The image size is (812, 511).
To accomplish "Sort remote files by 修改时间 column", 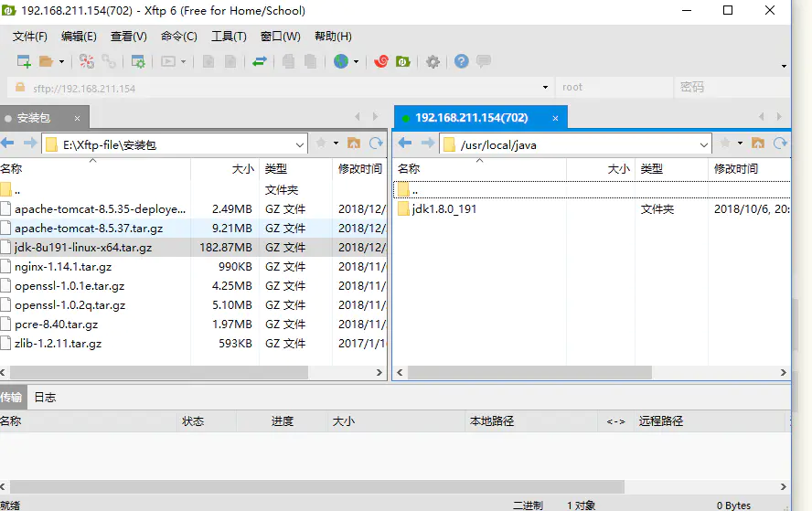I will [749, 169].
